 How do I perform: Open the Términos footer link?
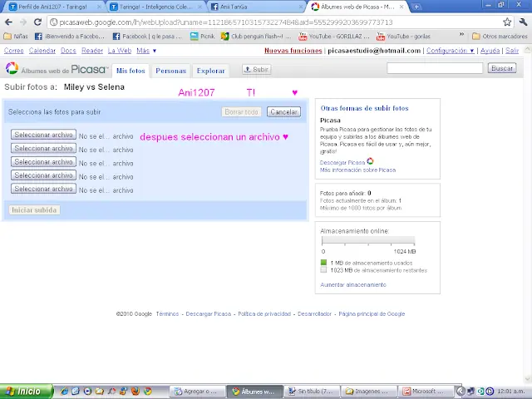pos(167,314)
